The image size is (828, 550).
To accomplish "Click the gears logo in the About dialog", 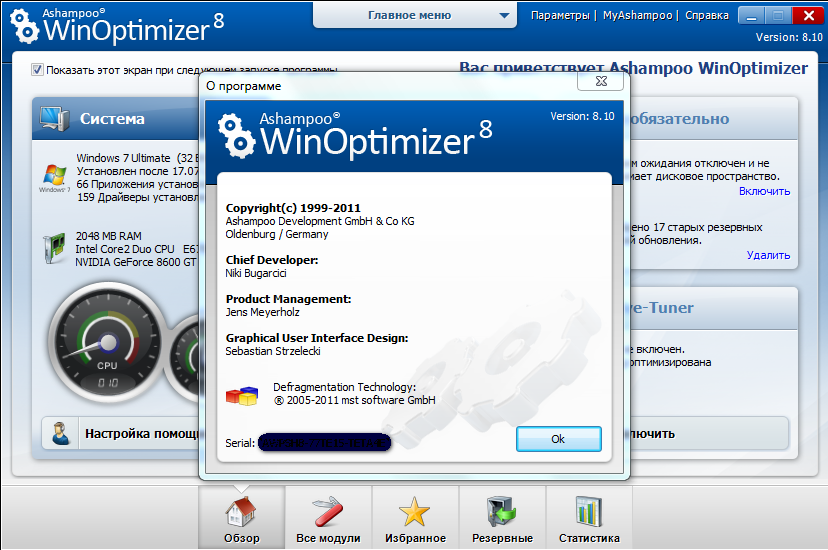I will pyautogui.click(x=235, y=133).
